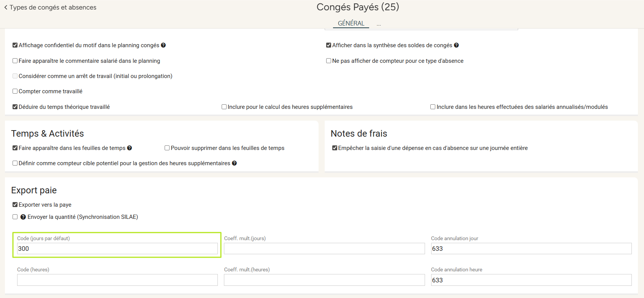Image resolution: width=644 pixels, height=298 pixels.
Task: Open the '...' tab next to GÉNÉRAL
Action: (379, 24)
